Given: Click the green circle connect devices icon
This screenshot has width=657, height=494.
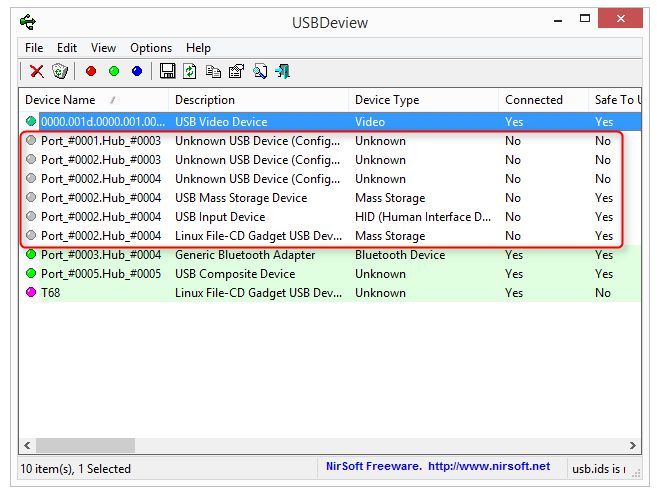Looking at the screenshot, I should (x=114, y=71).
